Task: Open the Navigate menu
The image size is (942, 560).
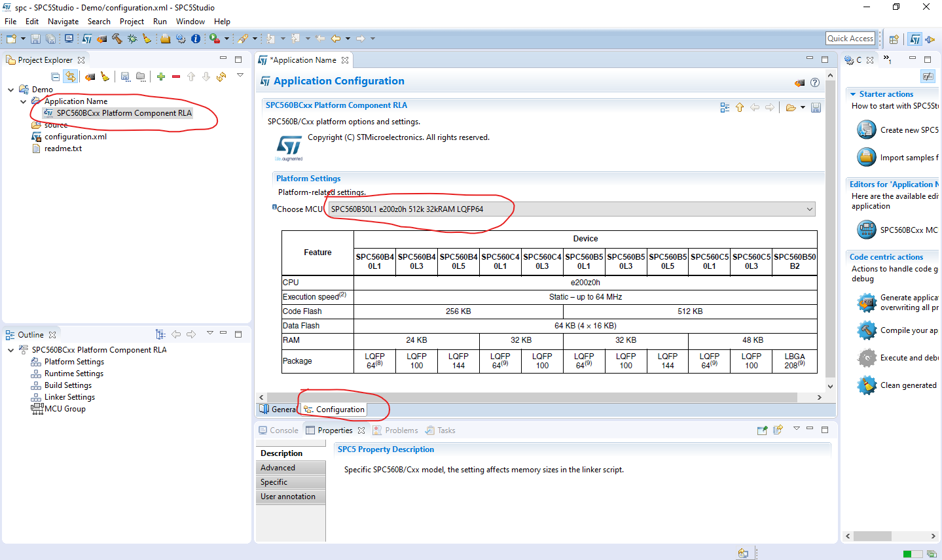Action: pos(63,21)
